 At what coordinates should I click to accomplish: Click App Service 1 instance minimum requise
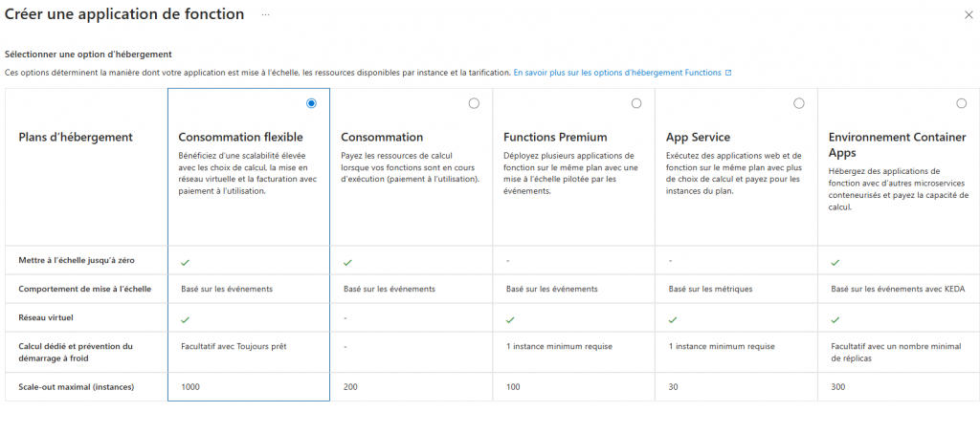(x=722, y=347)
